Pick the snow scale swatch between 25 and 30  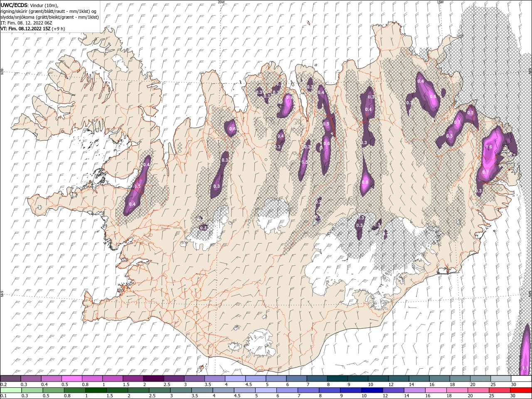(x=500, y=378)
